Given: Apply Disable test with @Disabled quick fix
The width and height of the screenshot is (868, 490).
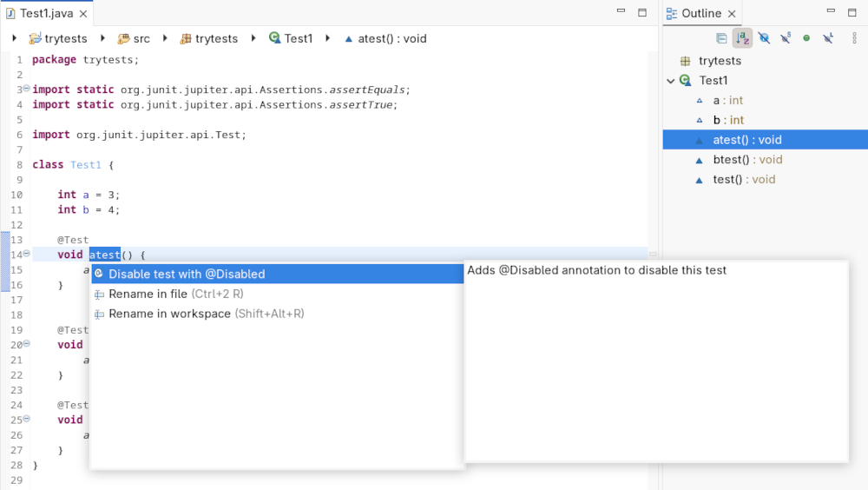Looking at the screenshot, I should pos(278,274).
